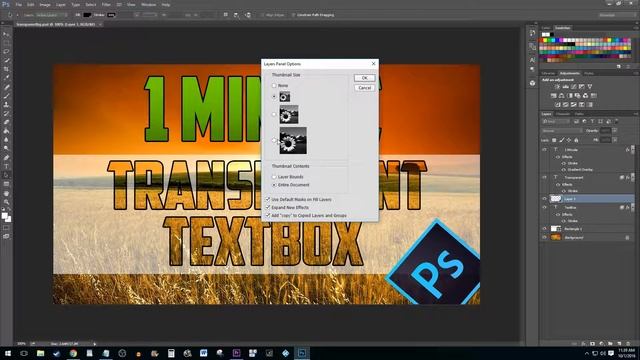The height and width of the screenshot is (360, 640).
Task: Select the Pen tool
Action: (6, 158)
